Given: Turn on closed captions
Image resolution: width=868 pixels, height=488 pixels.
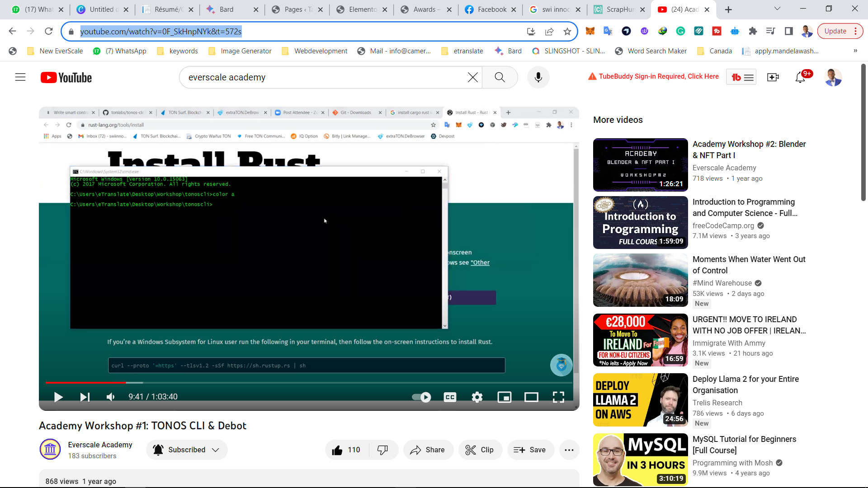Looking at the screenshot, I should click(x=450, y=397).
